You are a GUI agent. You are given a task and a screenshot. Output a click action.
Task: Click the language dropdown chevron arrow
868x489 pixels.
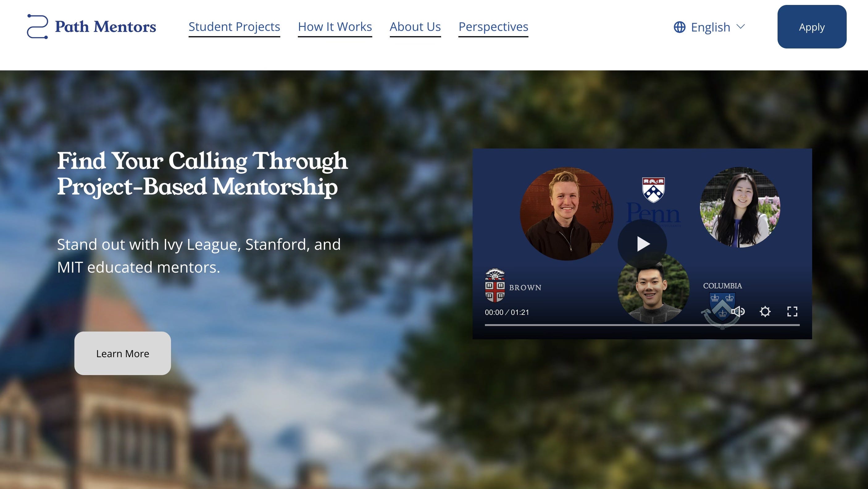coord(741,26)
